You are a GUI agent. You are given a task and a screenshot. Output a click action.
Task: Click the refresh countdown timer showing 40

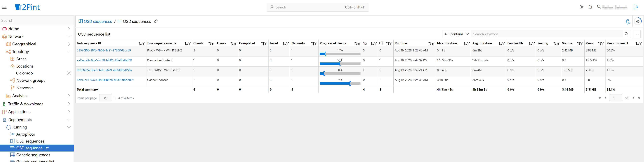(638, 21)
